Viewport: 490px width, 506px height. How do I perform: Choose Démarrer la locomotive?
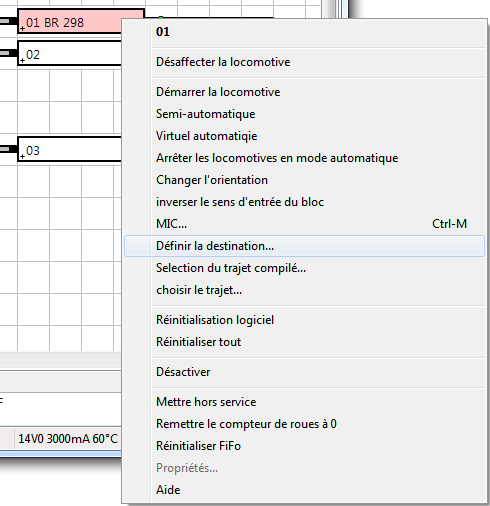304,92
